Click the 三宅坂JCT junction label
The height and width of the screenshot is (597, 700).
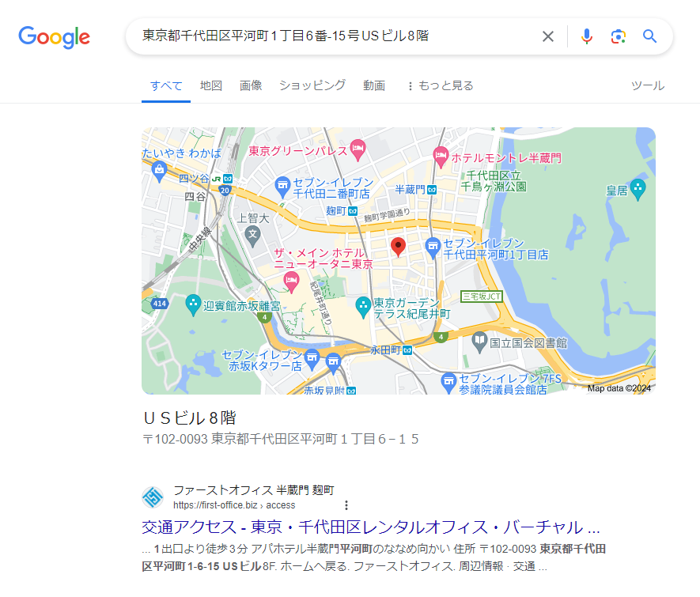point(482,297)
